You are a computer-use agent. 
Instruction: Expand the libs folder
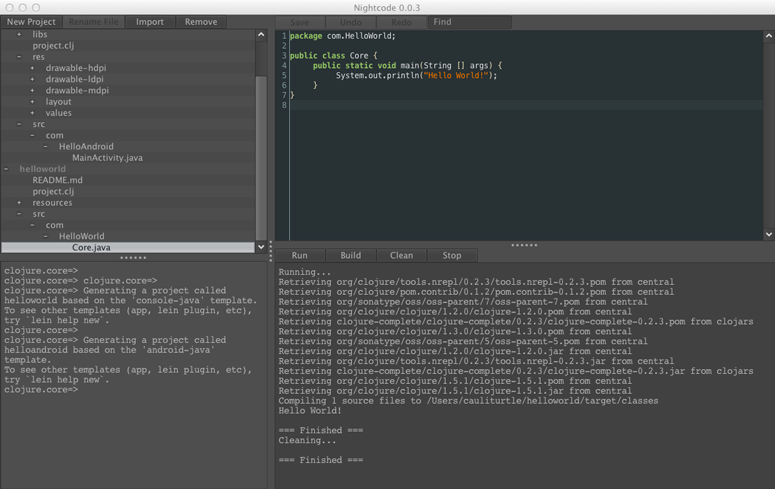coord(19,35)
